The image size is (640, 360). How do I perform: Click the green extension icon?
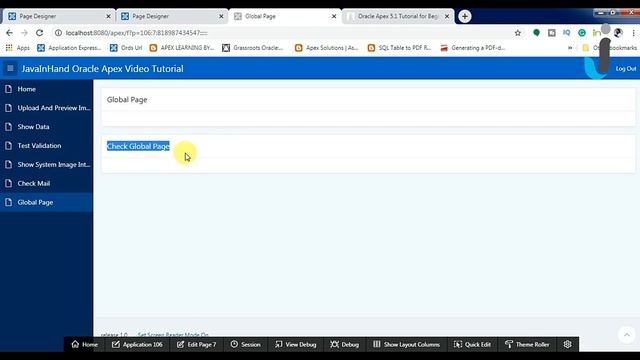point(536,33)
